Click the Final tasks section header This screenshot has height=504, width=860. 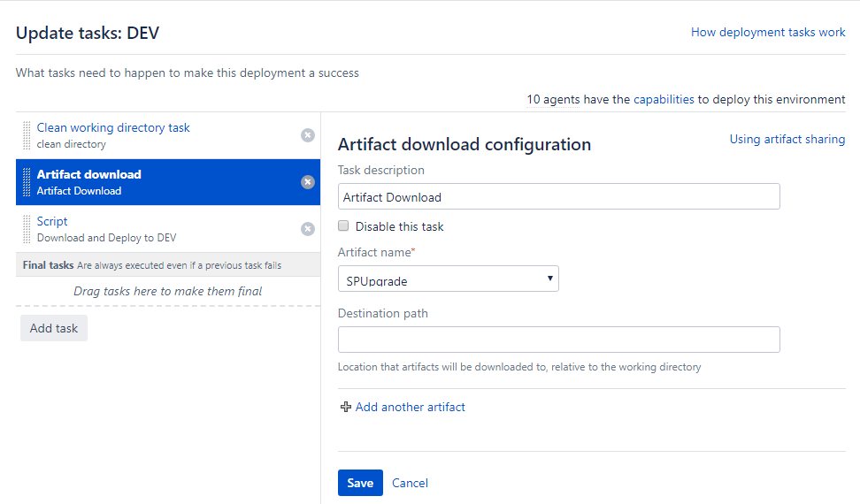pyautogui.click(x=168, y=264)
